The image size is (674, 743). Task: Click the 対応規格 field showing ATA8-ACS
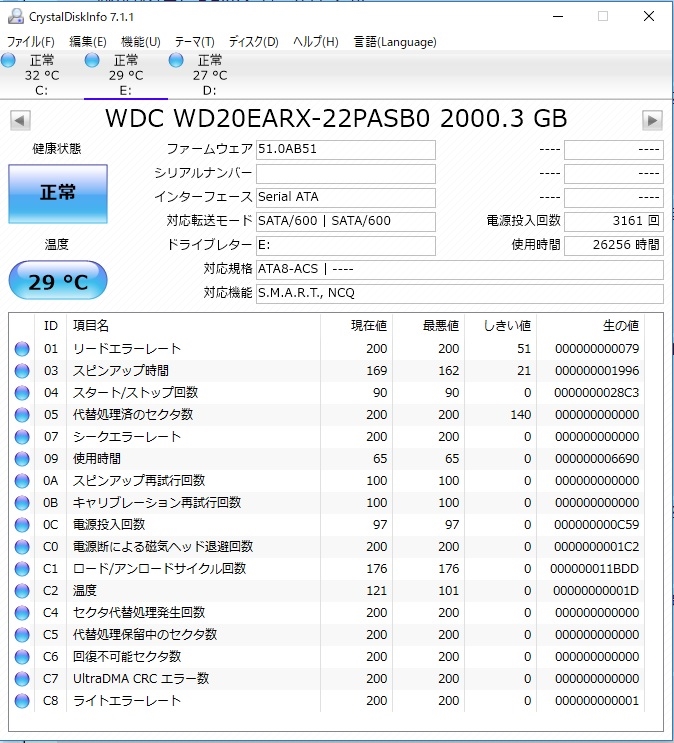(460, 270)
